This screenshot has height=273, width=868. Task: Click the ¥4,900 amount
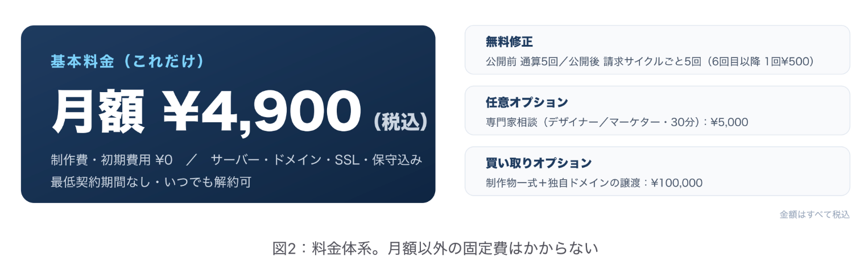262,111
